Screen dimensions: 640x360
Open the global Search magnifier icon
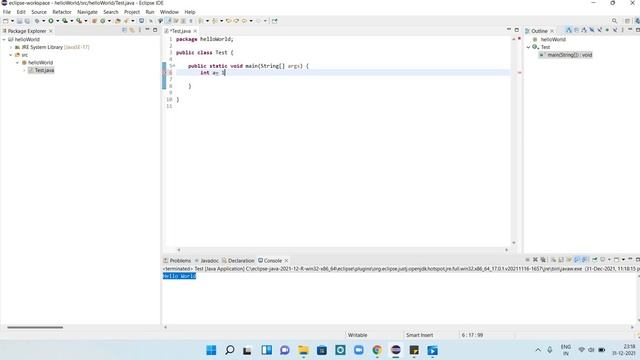tap(614, 21)
